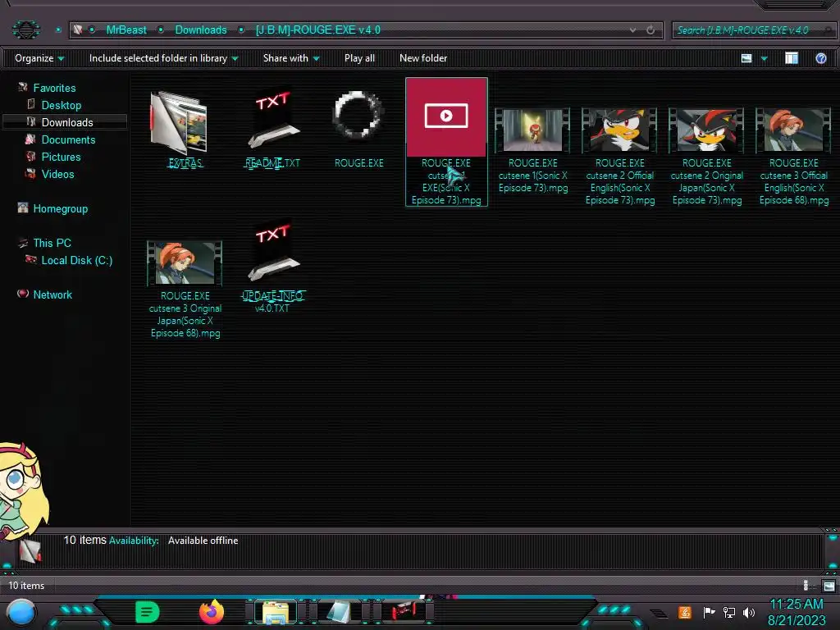Open the red-black app on taskbar
The image size is (840, 630).
click(x=403, y=612)
